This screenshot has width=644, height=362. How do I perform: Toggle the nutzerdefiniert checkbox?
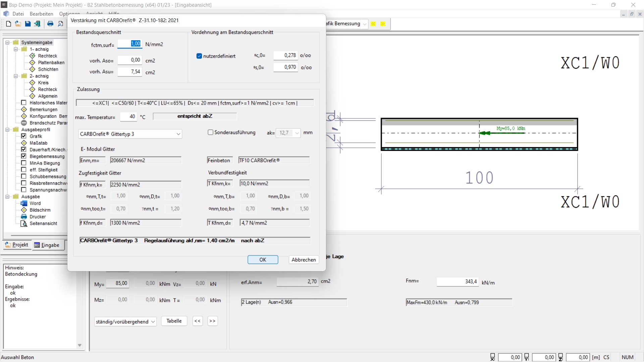point(199,56)
